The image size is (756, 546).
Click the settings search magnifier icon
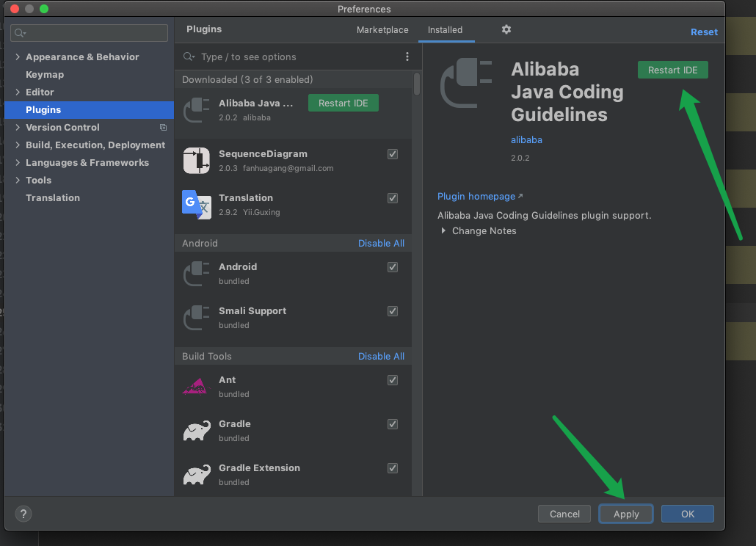coord(20,33)
